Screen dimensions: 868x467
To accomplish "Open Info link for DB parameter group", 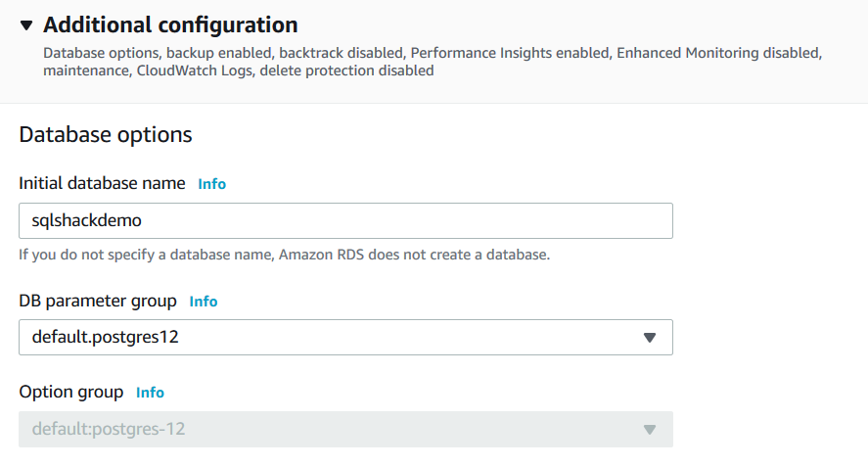I will 204,302.
